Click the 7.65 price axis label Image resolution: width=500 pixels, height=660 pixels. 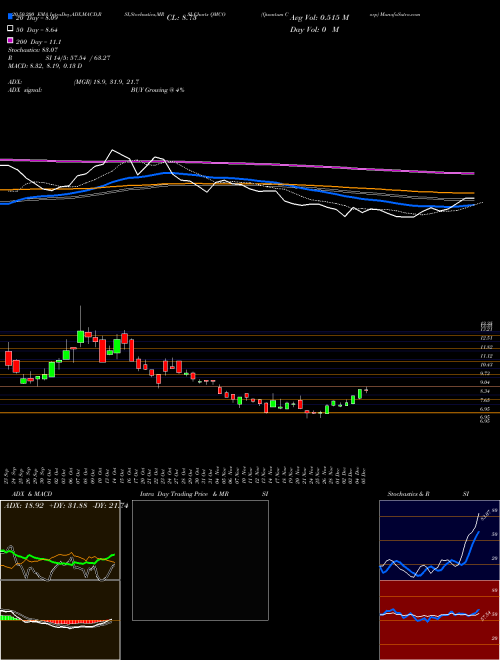tap(486, 400)
